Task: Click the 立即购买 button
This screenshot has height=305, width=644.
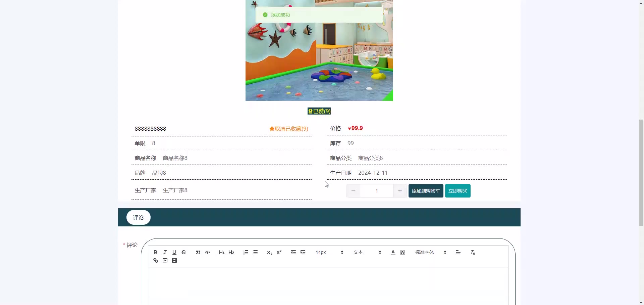Action: [x=458, y=191]
